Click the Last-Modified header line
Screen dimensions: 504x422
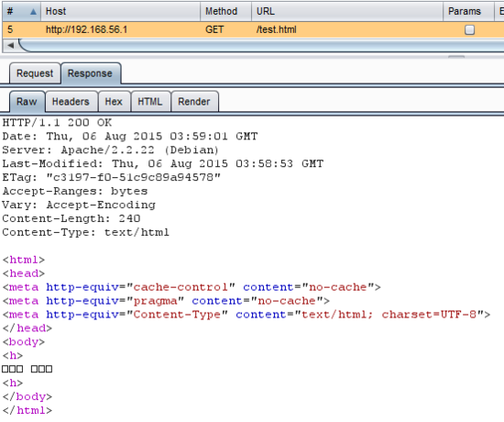(x=162, y=163)
